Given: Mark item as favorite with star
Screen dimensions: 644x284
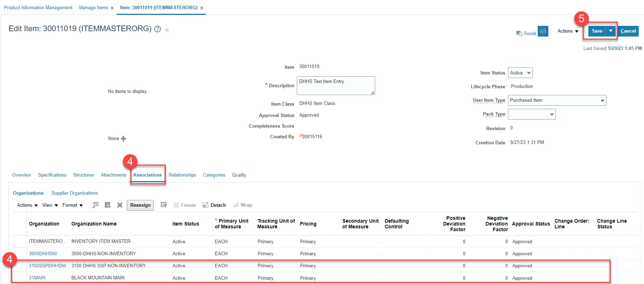Looking at the screenshot, I should coord(167,30).
